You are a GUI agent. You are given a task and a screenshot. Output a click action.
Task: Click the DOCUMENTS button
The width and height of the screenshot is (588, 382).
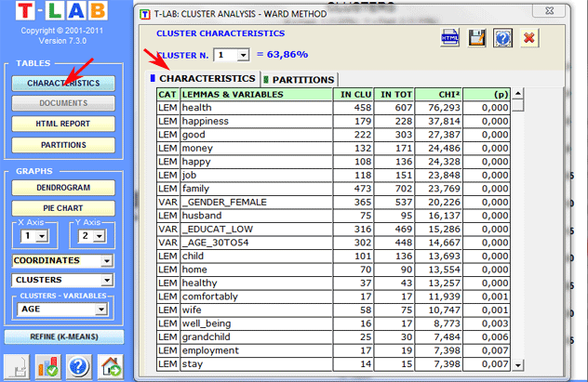coord(63,103)
